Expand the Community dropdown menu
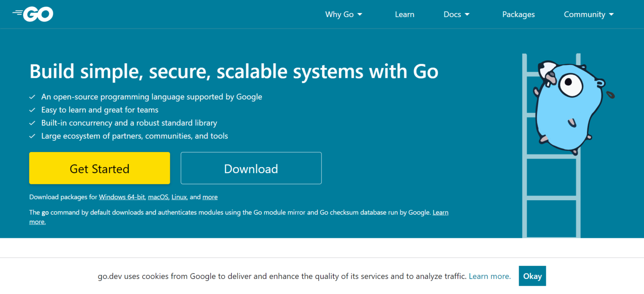This screenshot has height=294, width=644. tap(589, 14)
